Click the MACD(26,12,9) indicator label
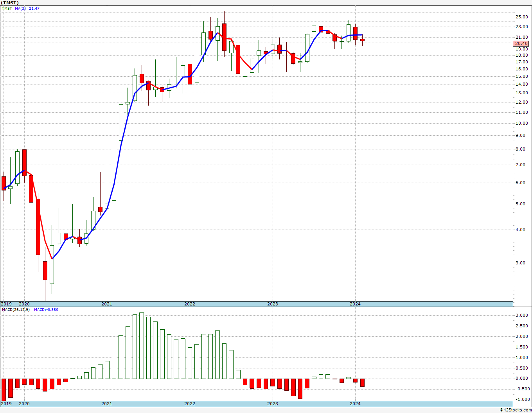This screenshot has width=532, height=413. click(x=16, y=310)
